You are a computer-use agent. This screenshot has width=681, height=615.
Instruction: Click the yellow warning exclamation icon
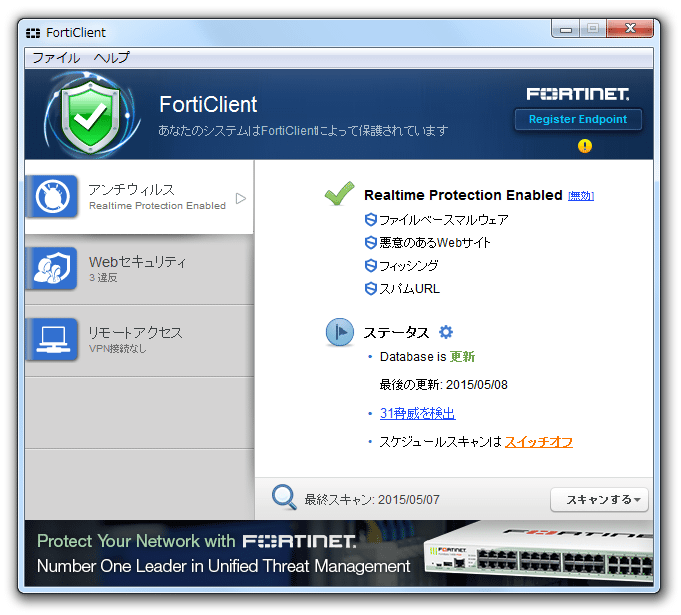tap(585, 146)
